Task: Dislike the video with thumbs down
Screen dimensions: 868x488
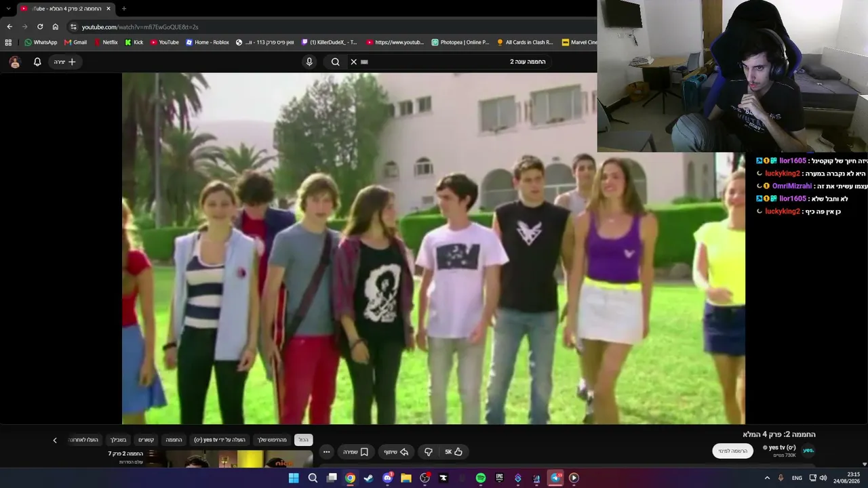Action: (429, 452)
